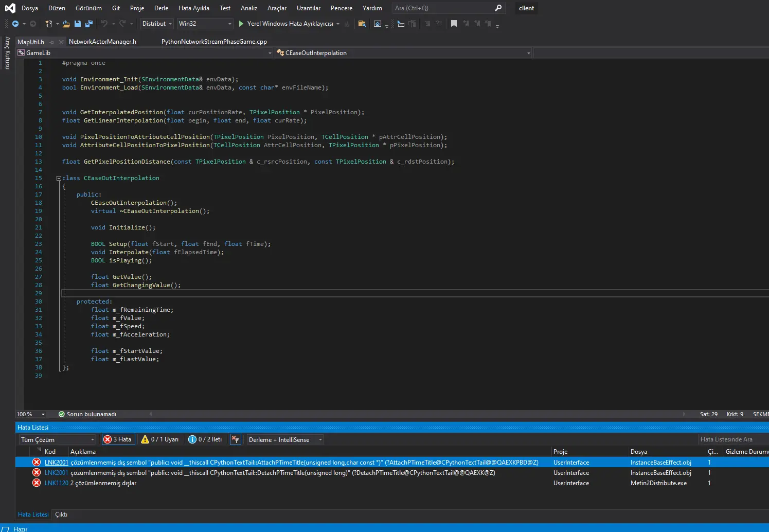Open the Distribut configuration dropdown
This screenshot has width=769, height=532.
coord(157,24)
